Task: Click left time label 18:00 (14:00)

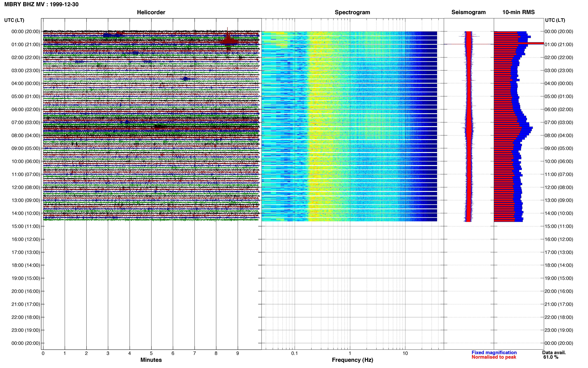Action: pyautogui.click(x=26, y=265)
